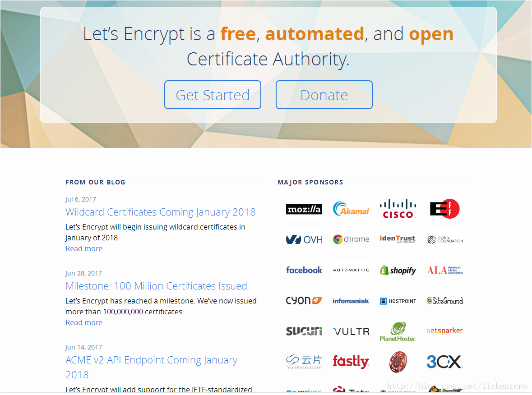Viewport: 532px width, 395px height.
Task: Click the 3CX sponsor logo
Action: point(445,362)
